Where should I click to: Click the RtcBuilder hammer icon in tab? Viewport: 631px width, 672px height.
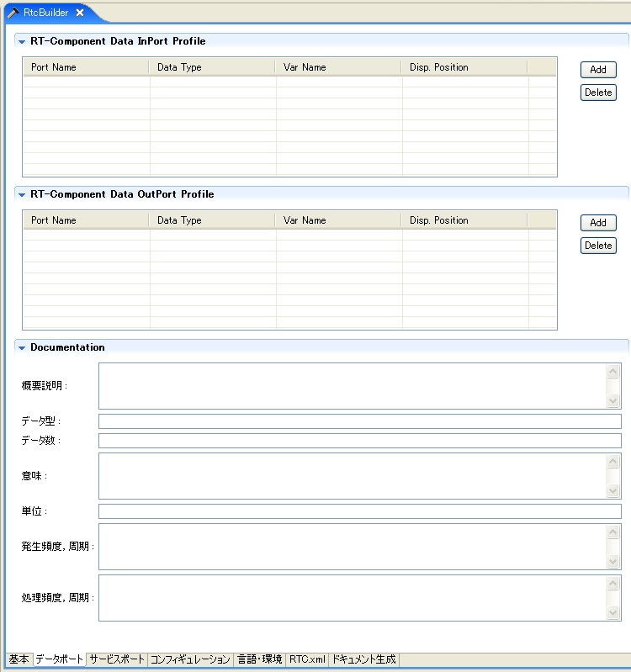13,13
